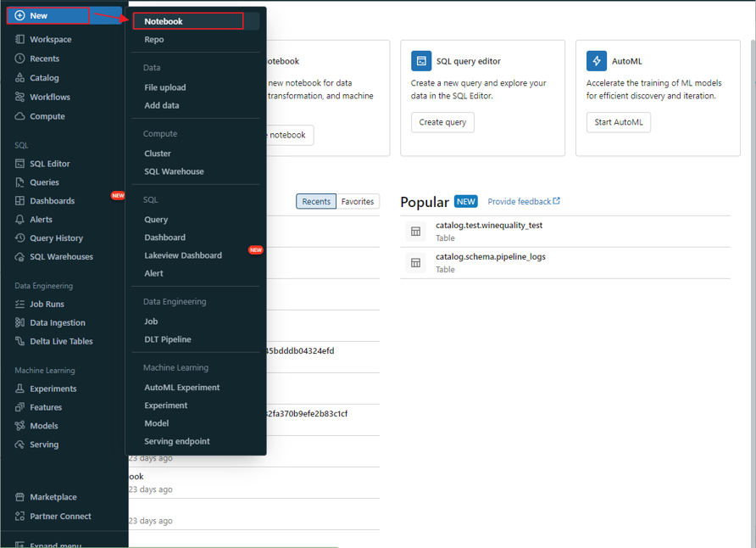Select the Recents toggle button
This screenshot has height=548, width=756.
[316, 202]
